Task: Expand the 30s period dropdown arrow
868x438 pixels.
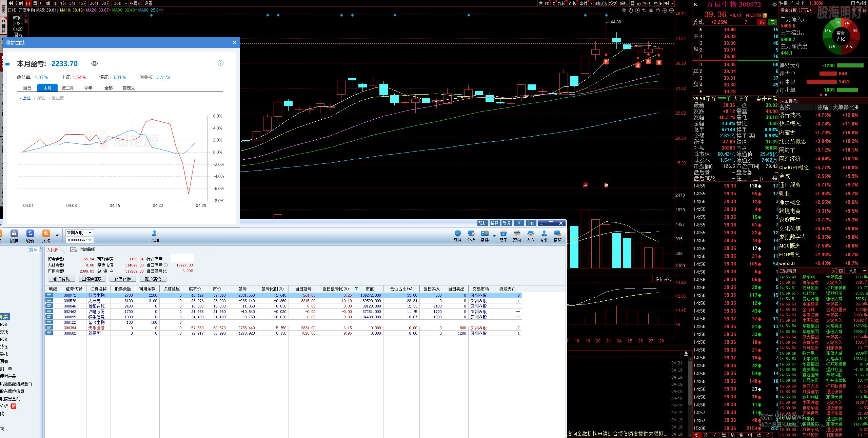Action: [126, 3]
